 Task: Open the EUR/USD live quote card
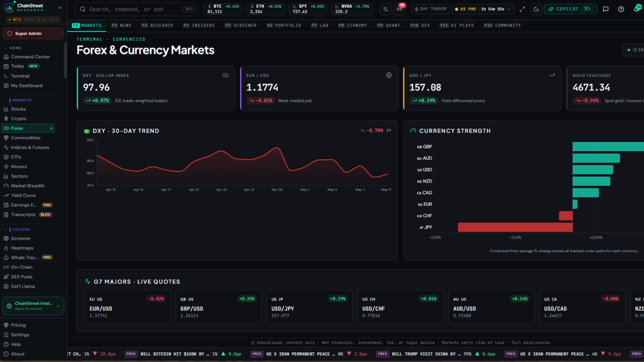coord(128,307)
